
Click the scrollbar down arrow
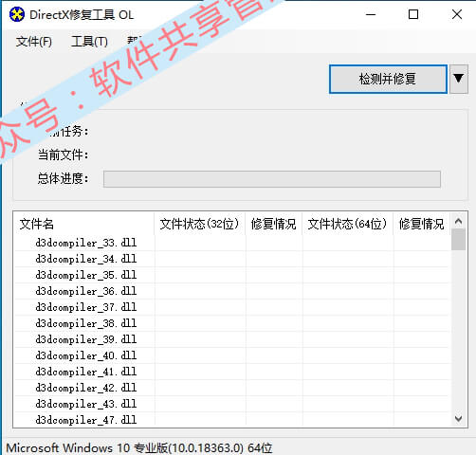tap(458, 419)
